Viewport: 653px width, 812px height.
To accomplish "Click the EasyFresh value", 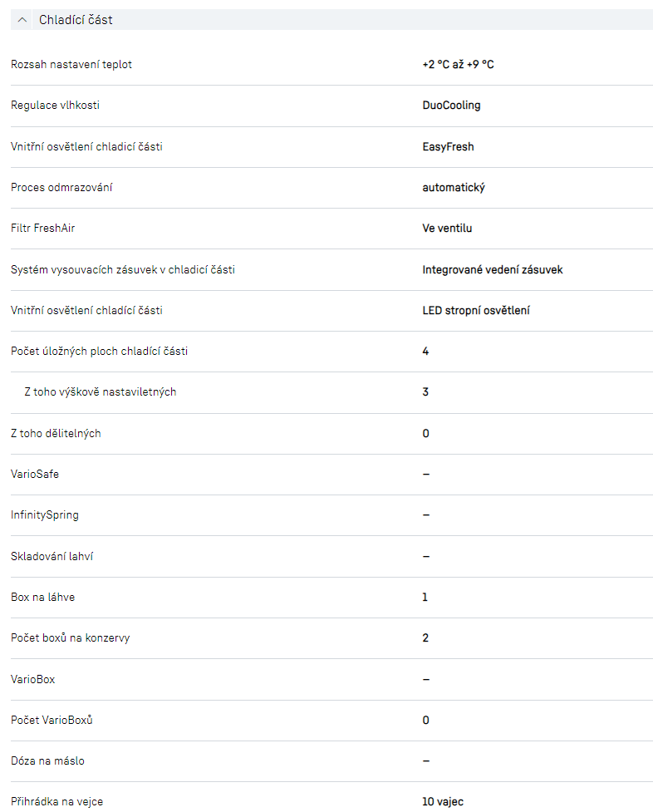I will 448,147.
